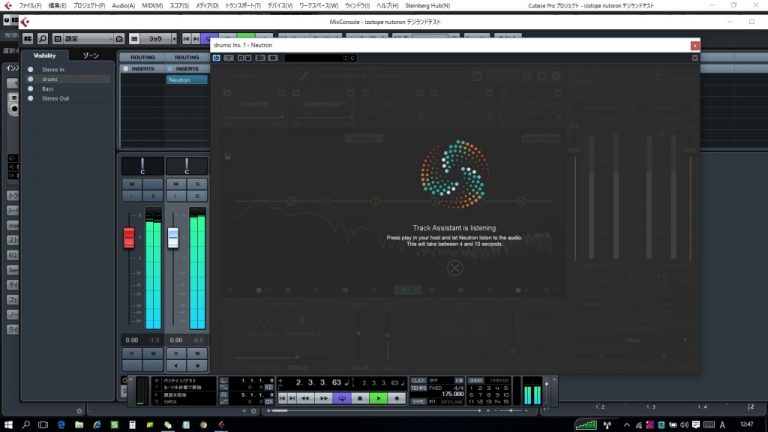Open the プロジェクト(P) menu
The width and height of the screenshot is (768, 432).
89,5
